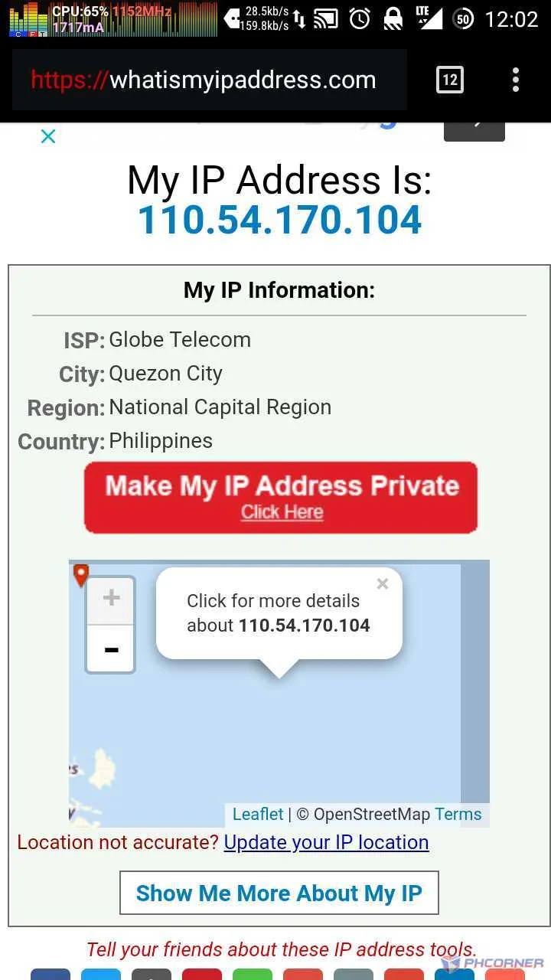This screenshot has width=551, height=980.
Task: Zoom out of the map with minus
Action: pos(111,649)
